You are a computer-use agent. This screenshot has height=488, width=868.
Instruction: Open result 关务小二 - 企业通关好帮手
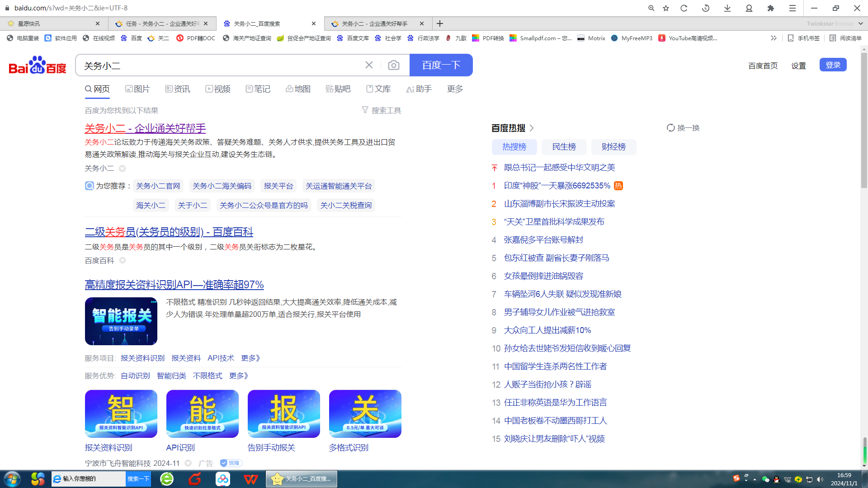(x=145, y=128)
